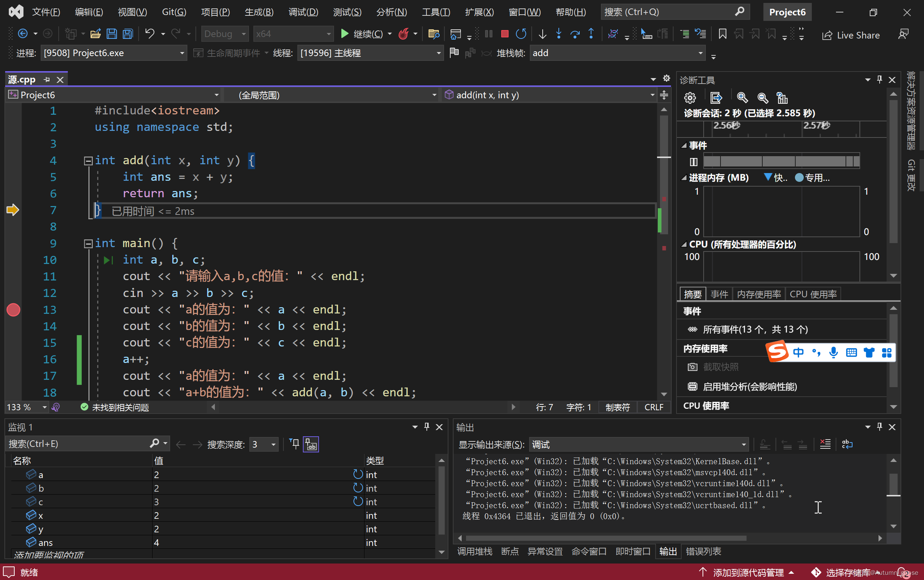Open the 调试(D) menu

(x=303, y=12)
